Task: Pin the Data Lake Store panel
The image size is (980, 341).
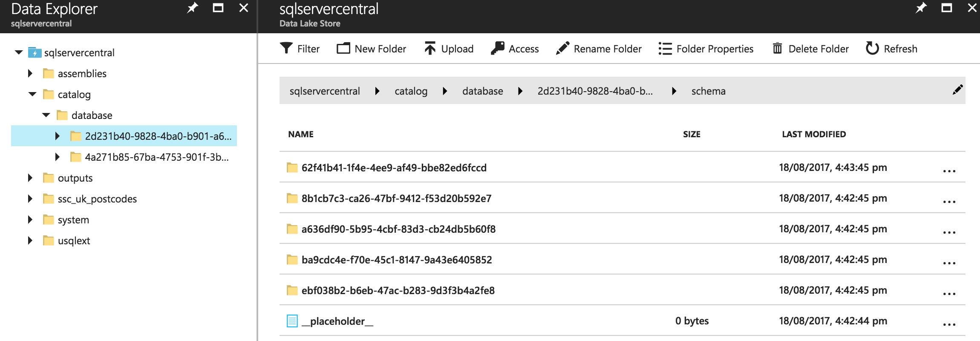Action: pos(921,8)
